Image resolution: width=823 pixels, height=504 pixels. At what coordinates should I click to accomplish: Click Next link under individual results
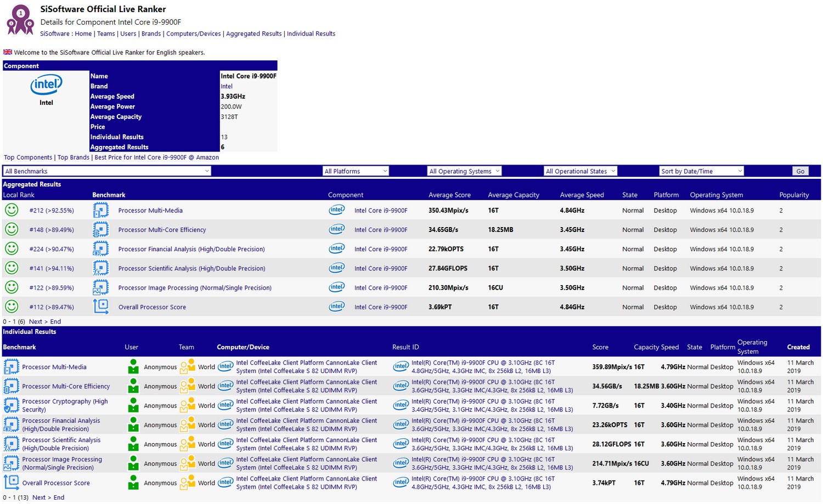[39, 497]
